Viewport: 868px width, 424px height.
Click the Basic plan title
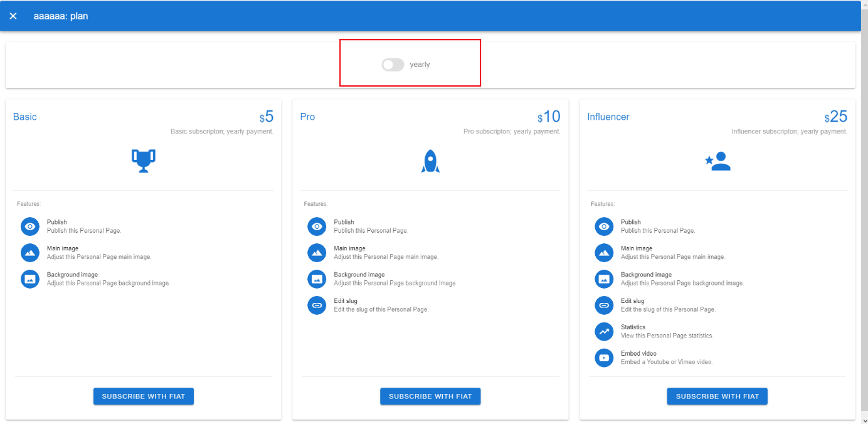25,117
